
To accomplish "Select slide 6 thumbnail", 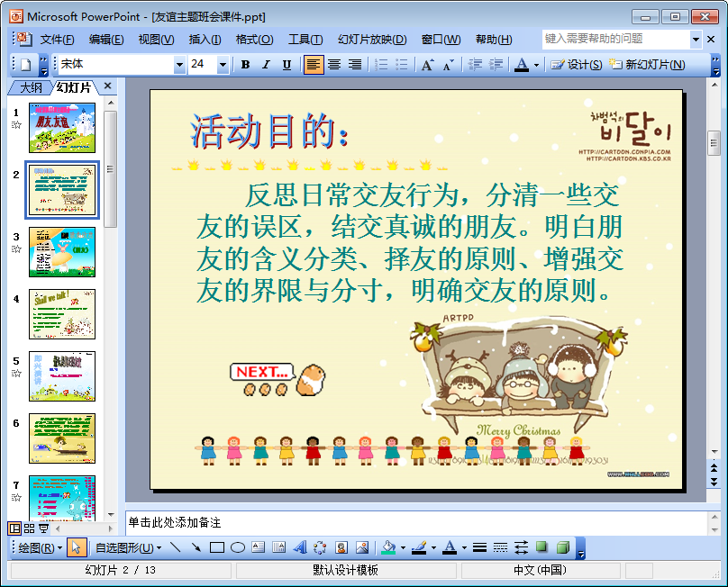I will pyautogui.click(x=62, y=438).
